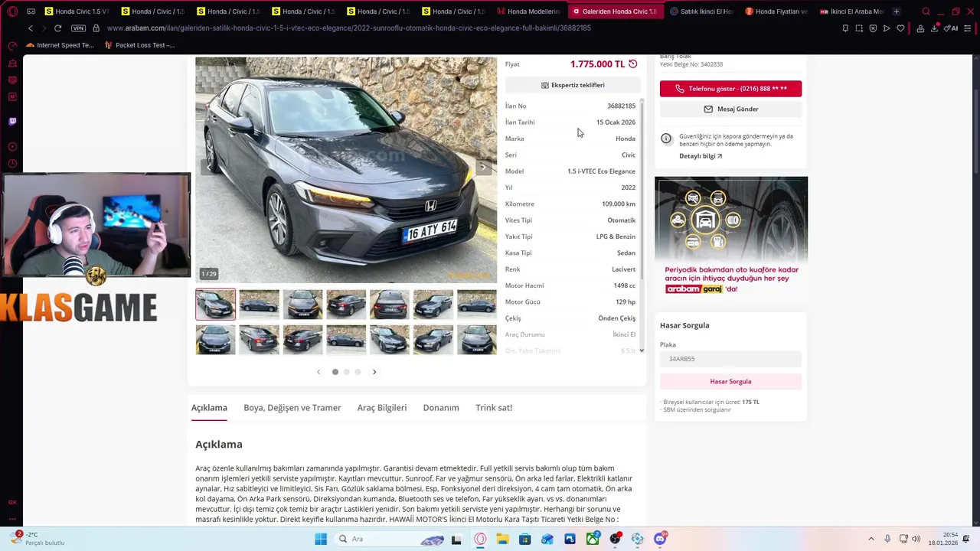
Task: Reload the page with the refresh icon
Action: 57,28
